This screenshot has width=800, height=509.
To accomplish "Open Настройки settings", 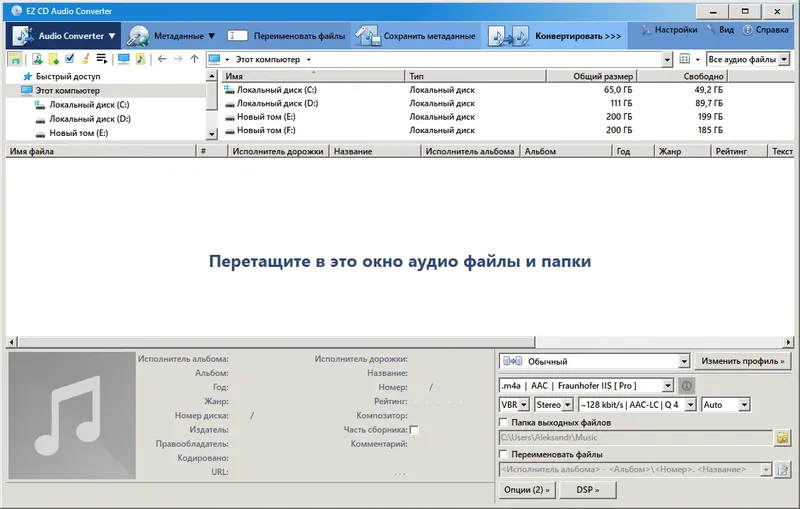I will pyautogui.click(x=669, y=30).
